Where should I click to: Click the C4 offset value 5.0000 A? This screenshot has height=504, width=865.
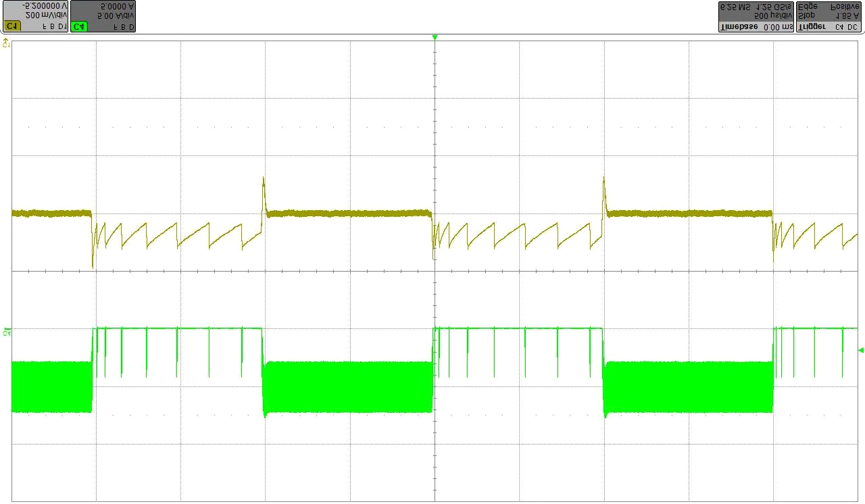116,5
